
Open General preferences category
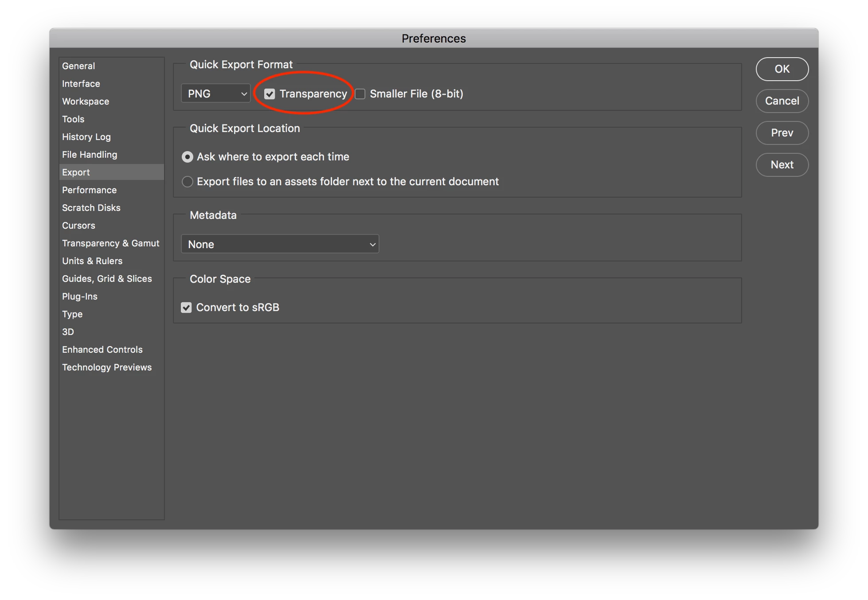click(78, 66)
